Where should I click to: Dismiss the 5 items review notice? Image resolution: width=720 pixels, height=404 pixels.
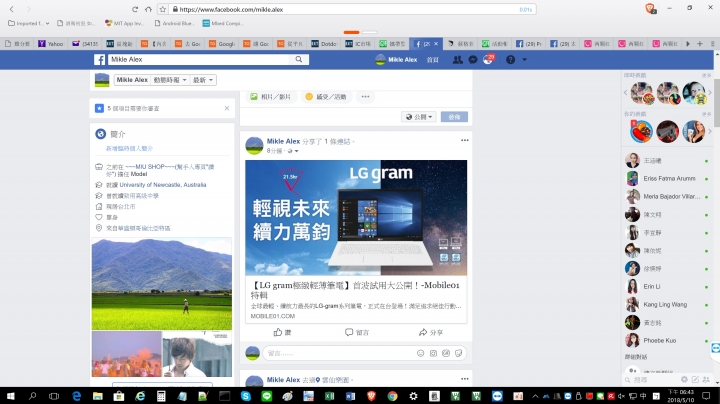[x=227, y=108]
